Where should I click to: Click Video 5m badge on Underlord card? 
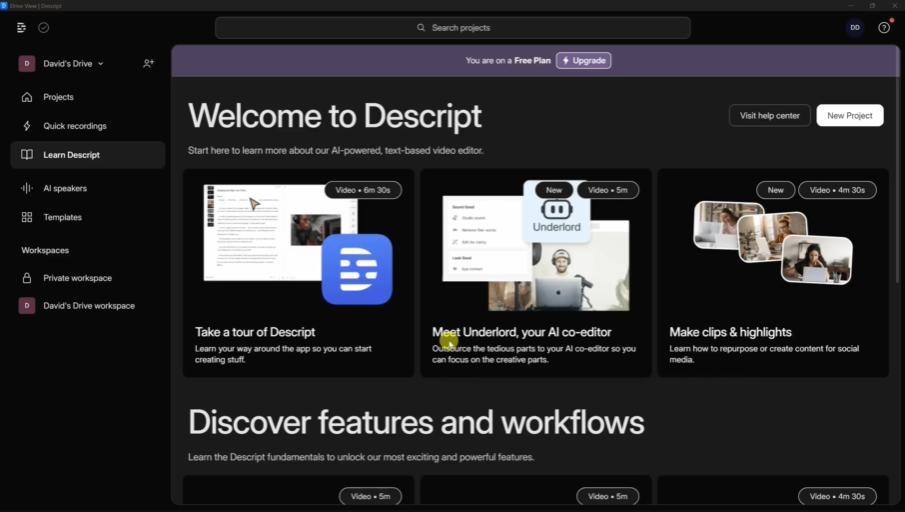pos(608,190)
